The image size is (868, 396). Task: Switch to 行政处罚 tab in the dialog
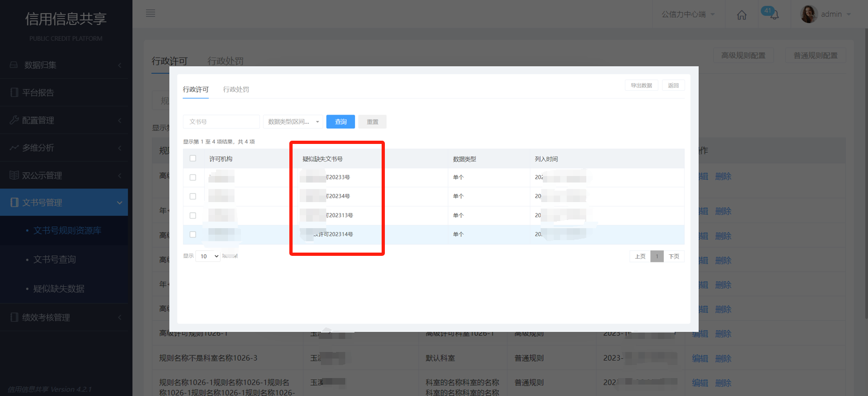point(236,90)
